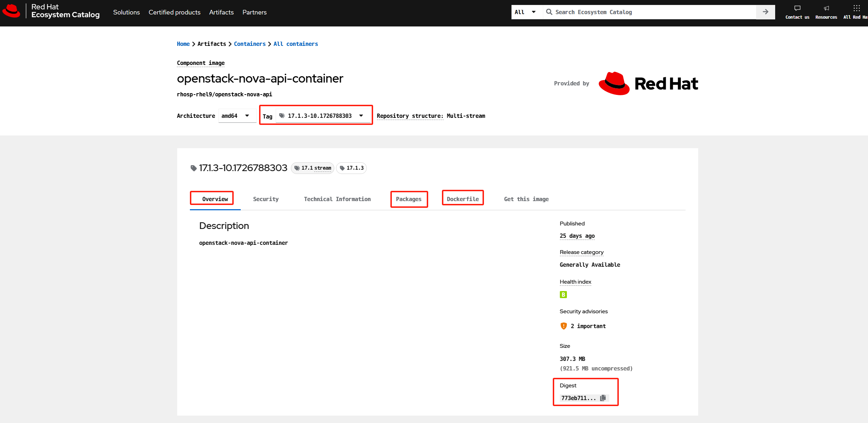Click the search magnifier icon
This screenshot has width=868, height=423.
pyautogui.click(x=549, y=12)
